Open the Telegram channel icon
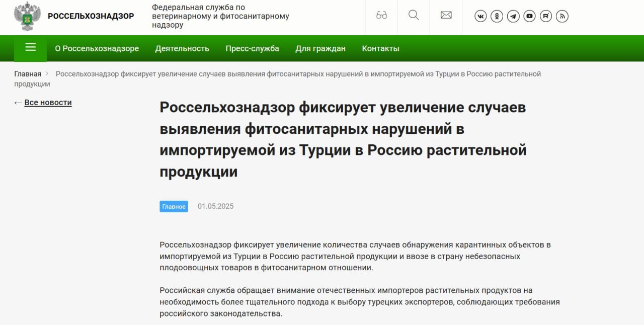 coord(513,16)
